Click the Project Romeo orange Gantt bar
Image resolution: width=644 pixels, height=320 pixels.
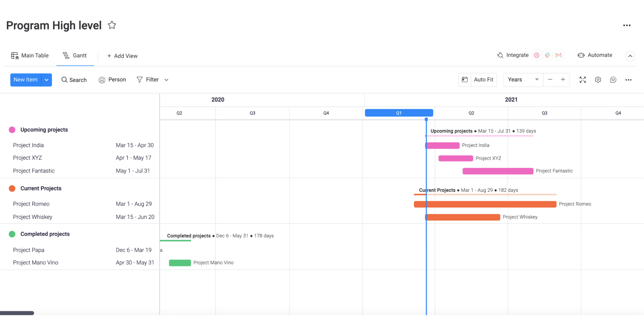pyautogui.click(x=485, y=204)
